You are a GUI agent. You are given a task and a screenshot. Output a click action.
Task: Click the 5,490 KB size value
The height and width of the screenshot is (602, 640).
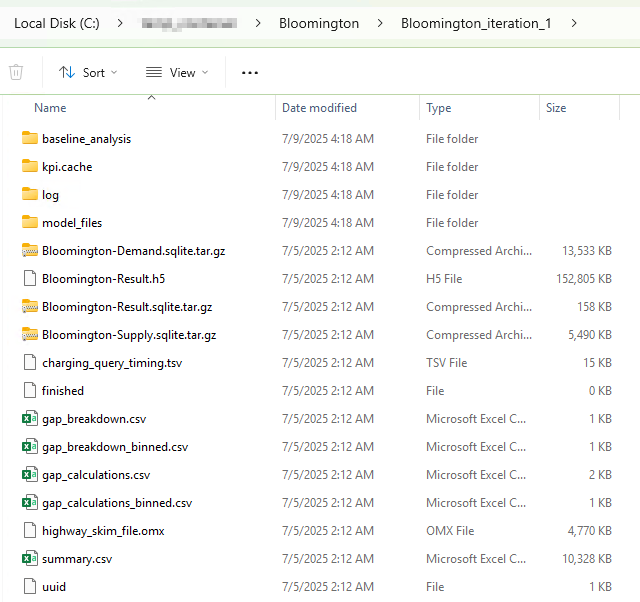coord(589,335)
